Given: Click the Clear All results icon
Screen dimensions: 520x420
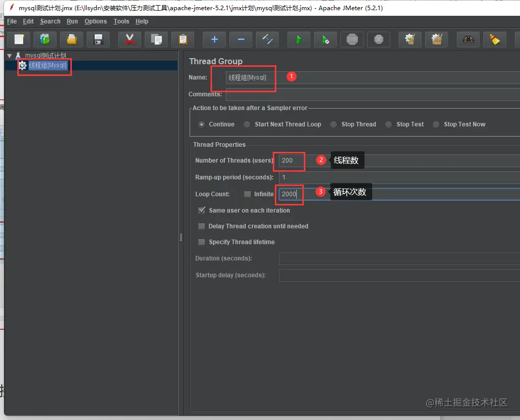Looking at the screenshot, I should point(437,39).
